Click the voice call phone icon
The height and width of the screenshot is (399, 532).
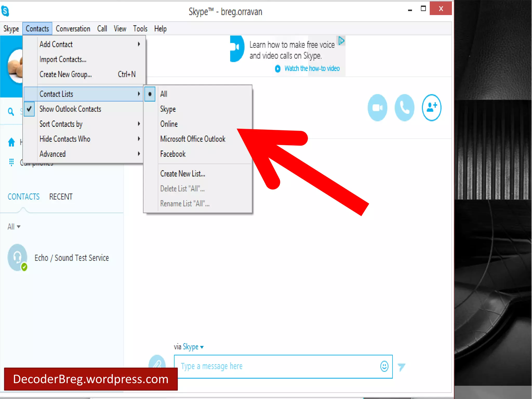coord(404,108)
